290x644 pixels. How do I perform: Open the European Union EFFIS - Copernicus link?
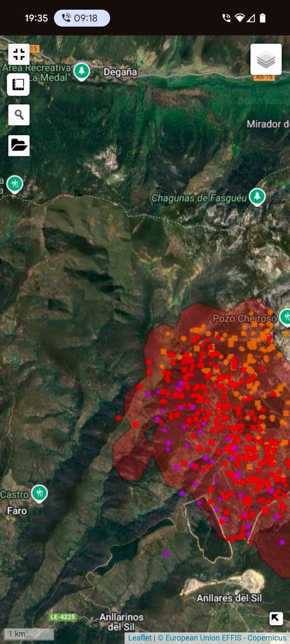[x=222, y=638]
